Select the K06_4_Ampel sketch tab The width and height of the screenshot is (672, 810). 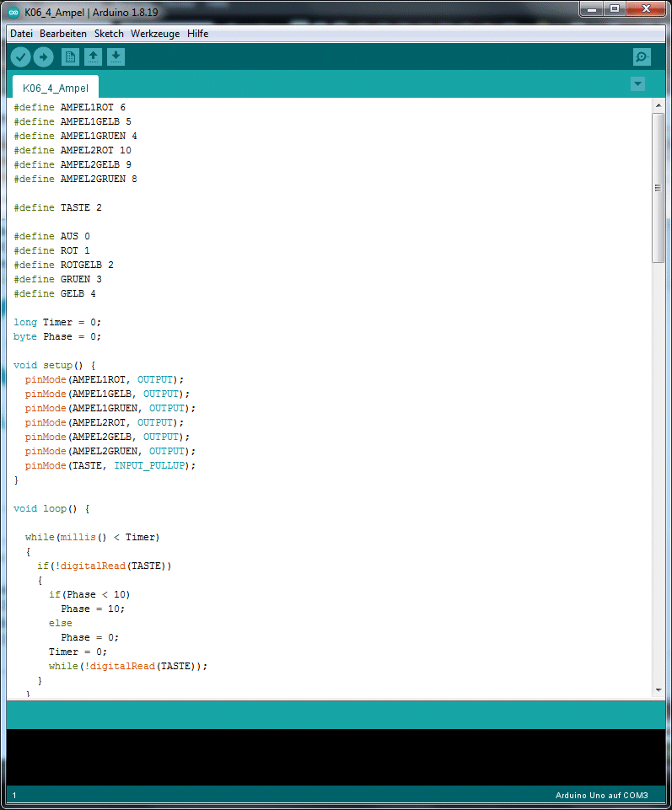[56, 88]
